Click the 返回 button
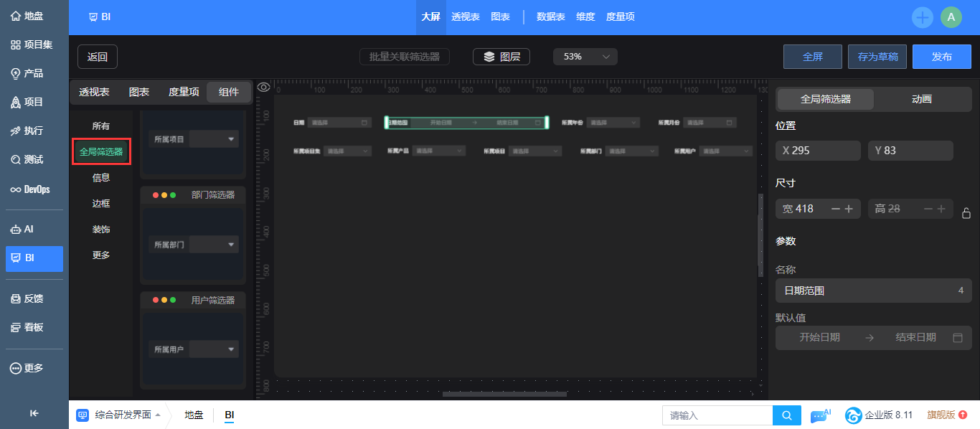 pyautogui.click(x=98, y=57)
